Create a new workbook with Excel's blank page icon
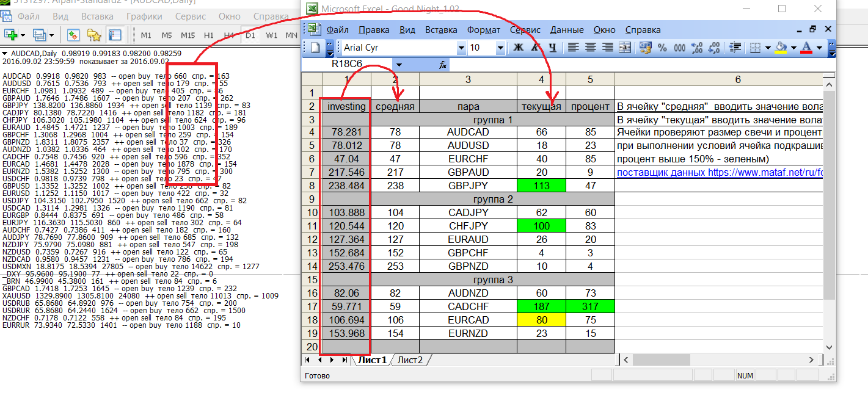Screen dimensions: 868x412 coord(315,48)
